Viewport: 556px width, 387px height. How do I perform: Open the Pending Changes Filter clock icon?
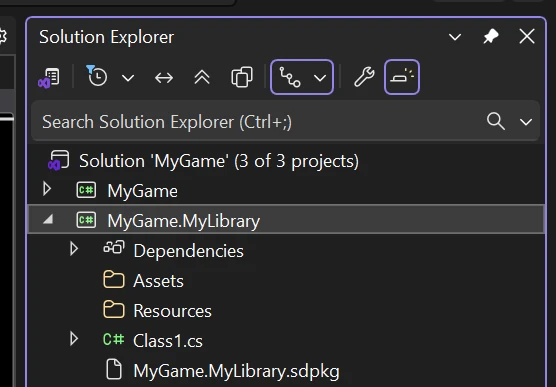point(97,76)
